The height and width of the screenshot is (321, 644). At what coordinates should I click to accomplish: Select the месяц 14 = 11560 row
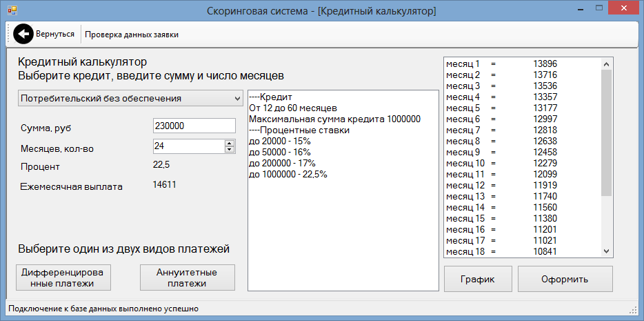(x=523, y=207)
